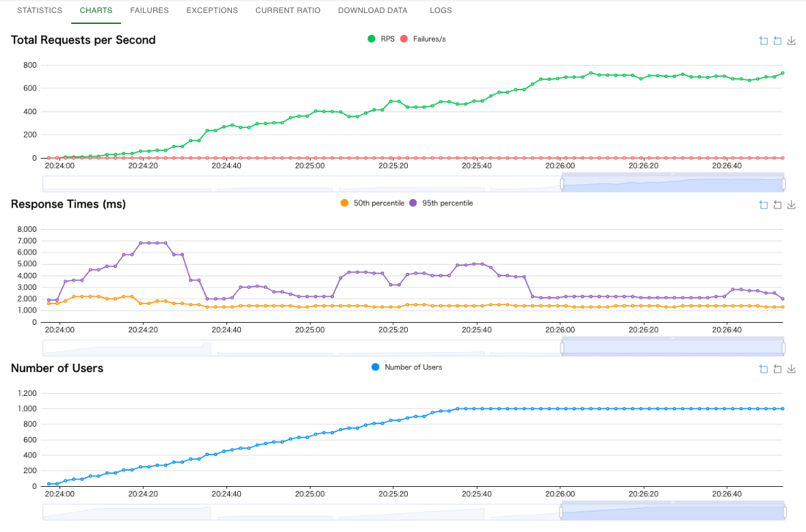
Task: Toggle the 50th percentile legend entry
Action: pyautogui.click(x=372, y=203)
